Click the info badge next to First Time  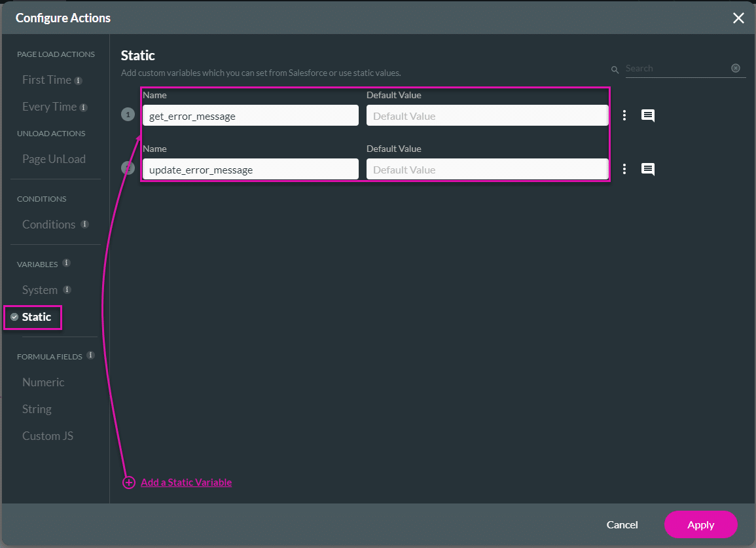(x=79, y=79)
